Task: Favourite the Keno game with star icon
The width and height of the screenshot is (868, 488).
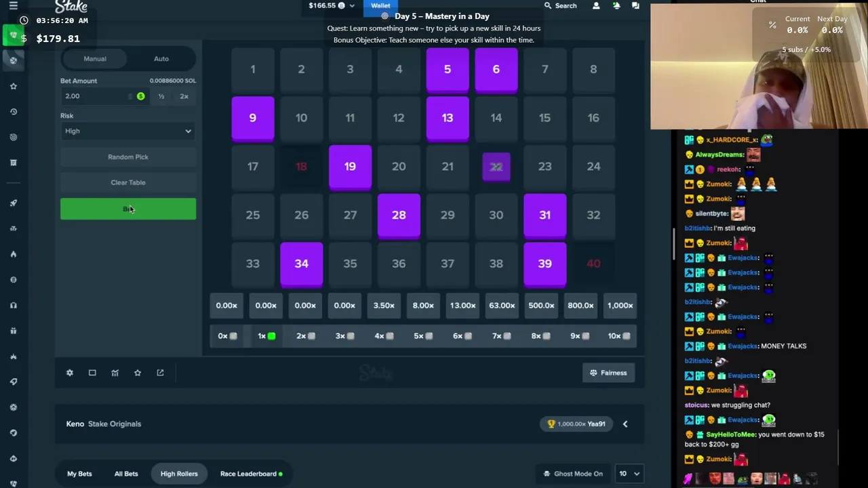Action: point(138,373)
